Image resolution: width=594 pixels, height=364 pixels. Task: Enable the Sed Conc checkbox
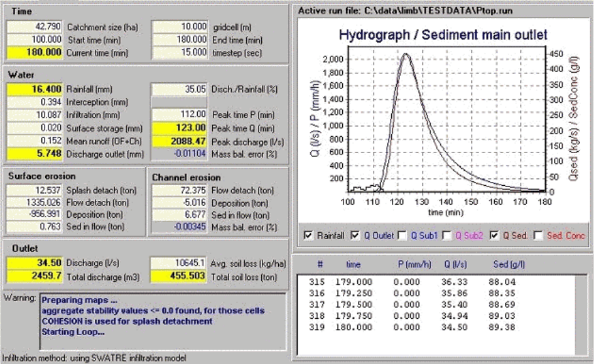pos(538,235)
